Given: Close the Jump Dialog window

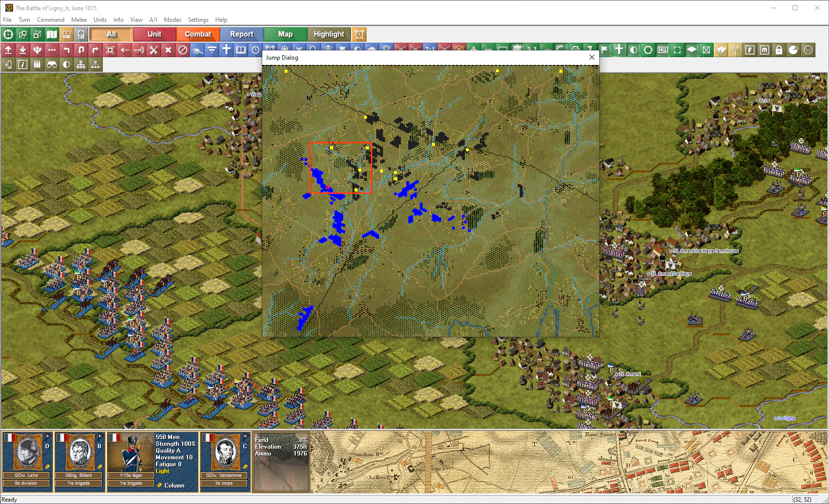Looking at the screenshot, I should (x=592, y=57).
